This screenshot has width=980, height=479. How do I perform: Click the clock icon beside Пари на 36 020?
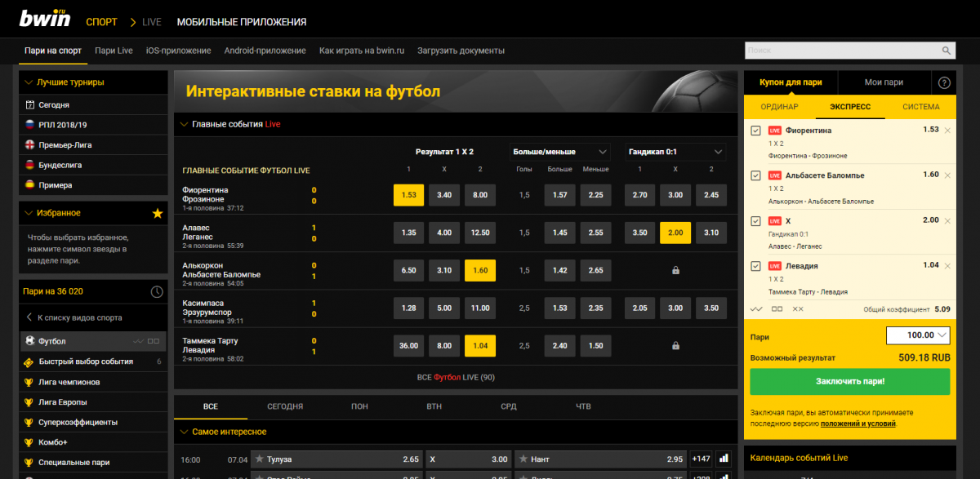point(157,292)
